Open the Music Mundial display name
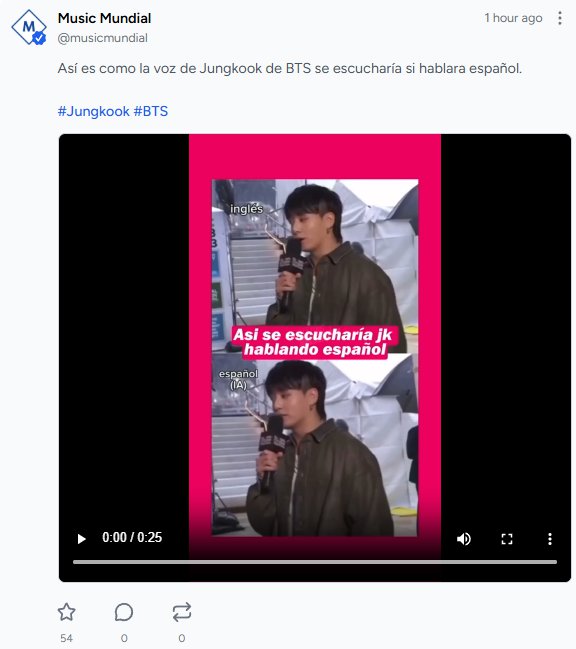The image size is (576, 649). [104, 18]
